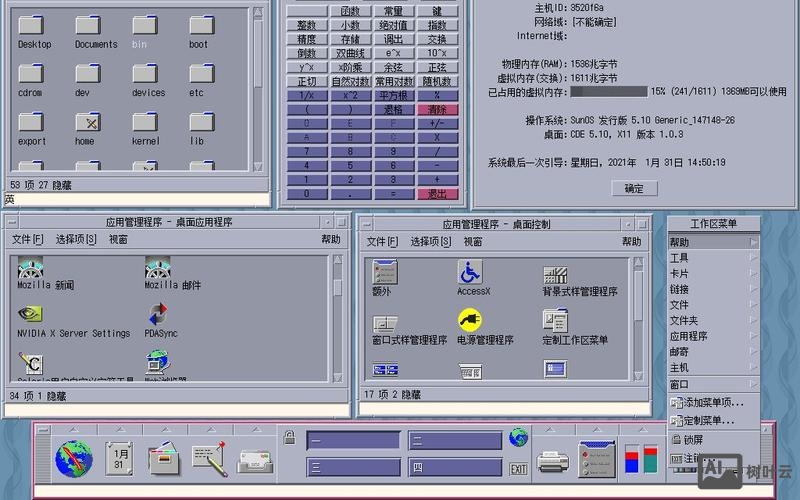Click the calculator 退格 button
This screenshot has height=500, width=800.
point(393,109)
